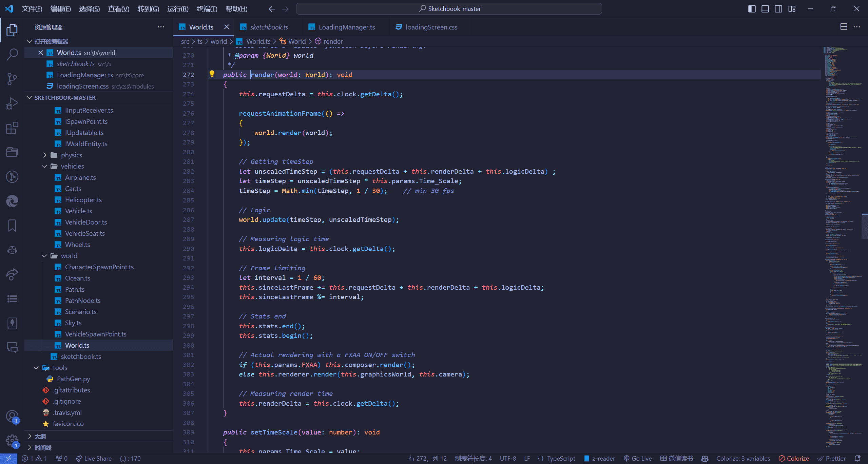This screenshot has height=464, width=868.
Task: Open Source Control view
Action: [x=12, y=79]
